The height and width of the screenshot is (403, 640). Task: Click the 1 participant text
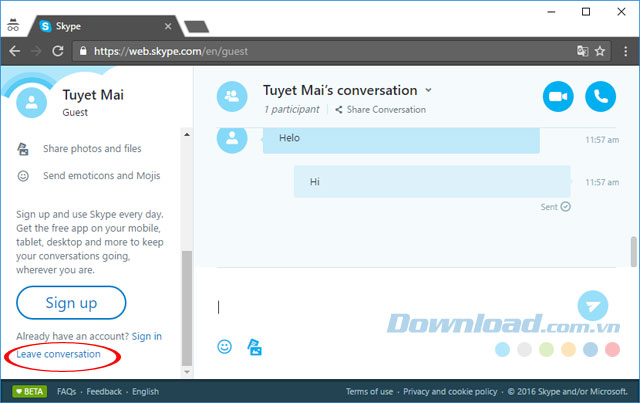tap(291, 109)
